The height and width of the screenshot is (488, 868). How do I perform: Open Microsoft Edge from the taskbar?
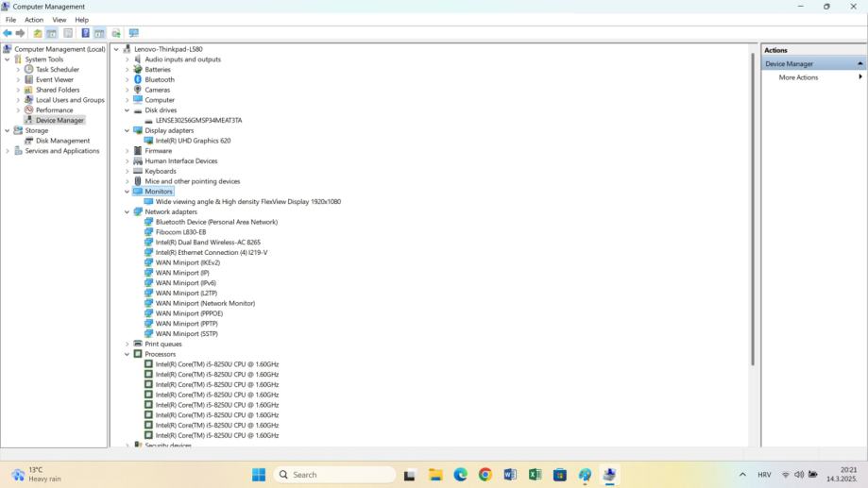click(461, 475)
